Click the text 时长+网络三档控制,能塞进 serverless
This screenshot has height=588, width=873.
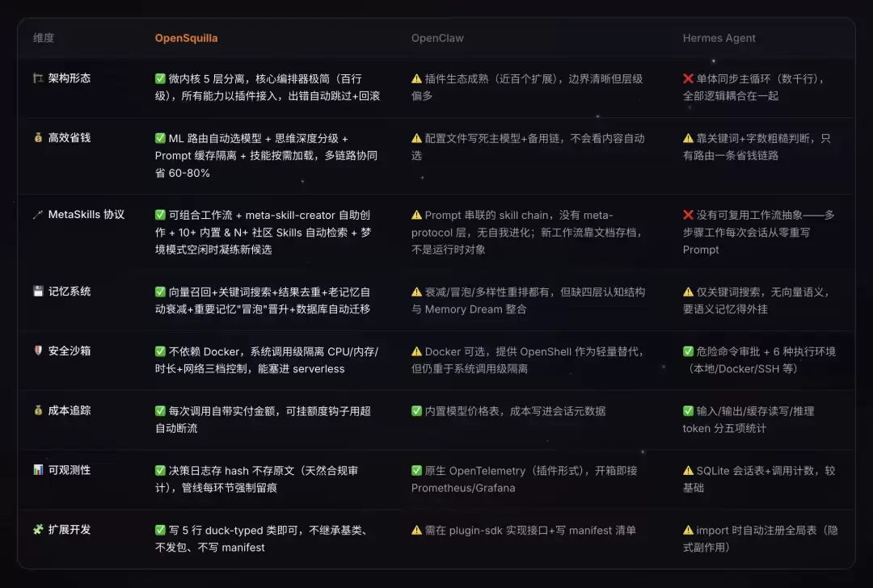[250, 369]
